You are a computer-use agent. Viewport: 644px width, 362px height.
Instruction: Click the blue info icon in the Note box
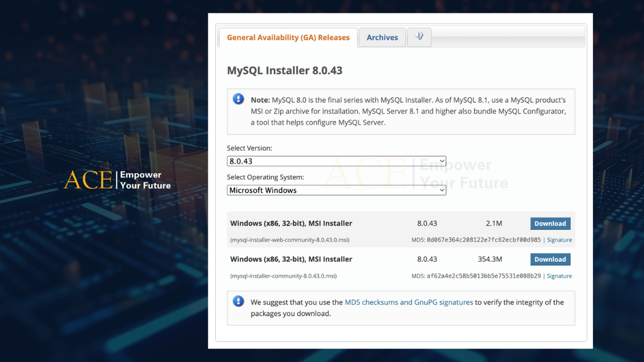238,99
